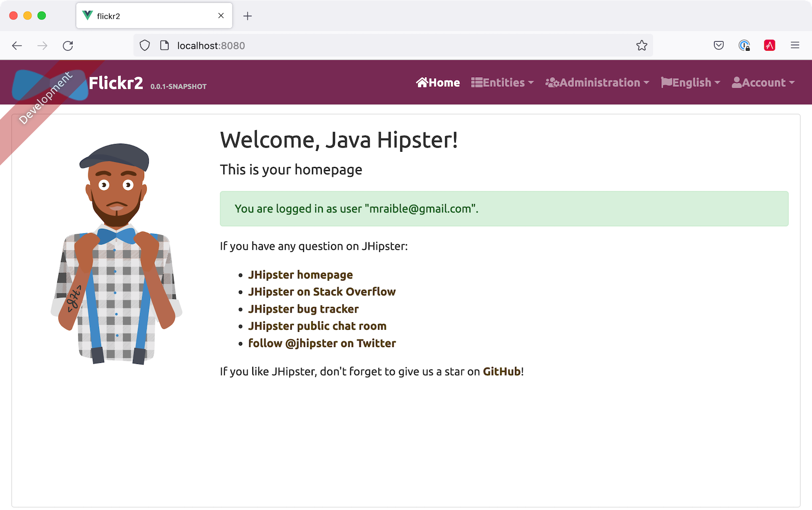Screen dimensions: 812x510
Task: Bookmark this page with the star icon
Action: point(641,46)
